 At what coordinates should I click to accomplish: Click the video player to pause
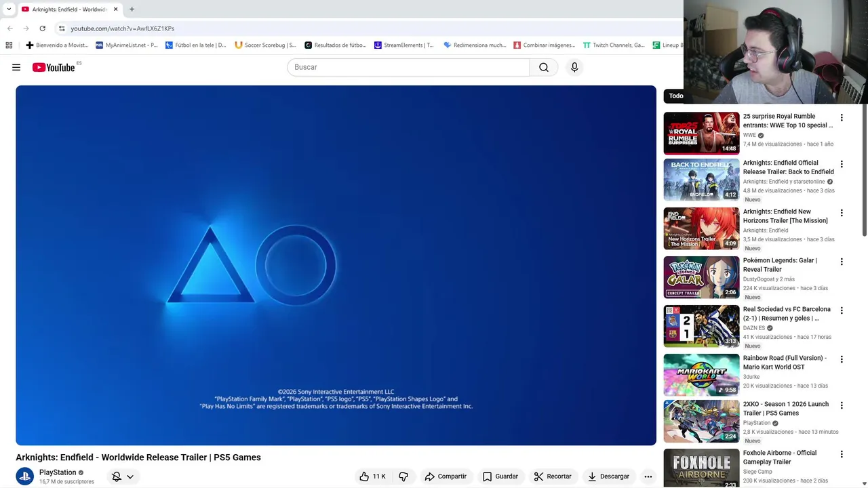point(336,265)
